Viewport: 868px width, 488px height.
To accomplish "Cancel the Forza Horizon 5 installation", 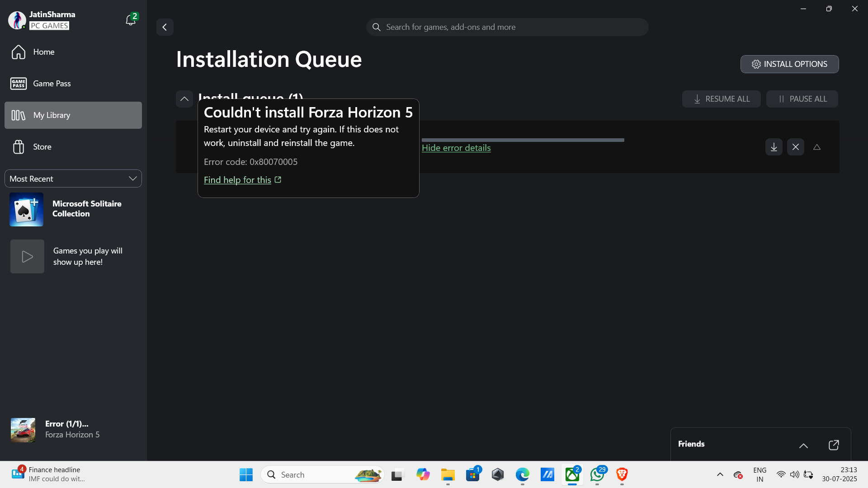I will click(x=795, y=147).
